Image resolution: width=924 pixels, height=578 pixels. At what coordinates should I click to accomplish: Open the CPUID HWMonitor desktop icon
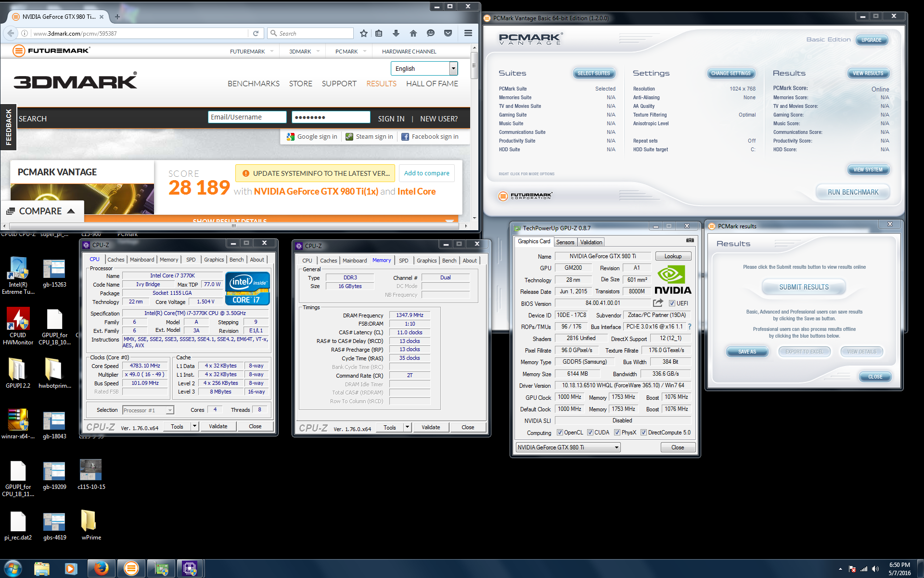click(18, 326)
